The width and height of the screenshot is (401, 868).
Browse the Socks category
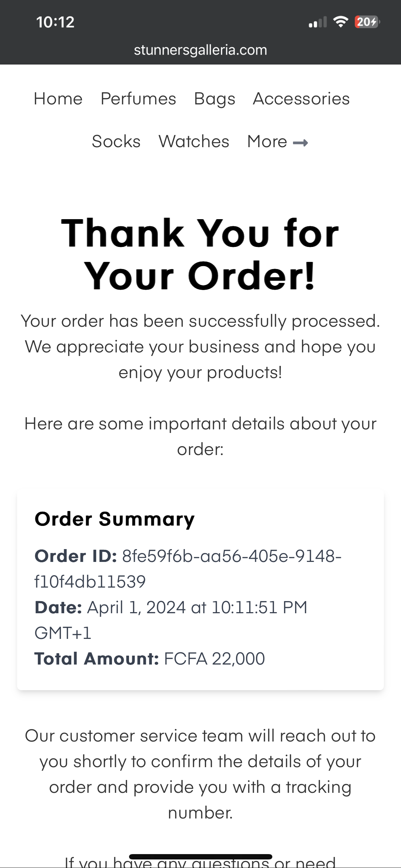[x=116, y=141]
